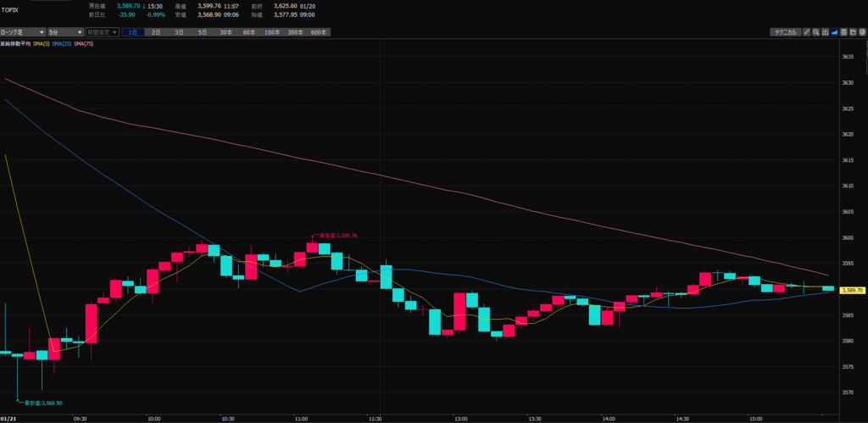This screenshot has height=423, width=868.
Task: Select the 100本 bar count tab
Action: 271,31
